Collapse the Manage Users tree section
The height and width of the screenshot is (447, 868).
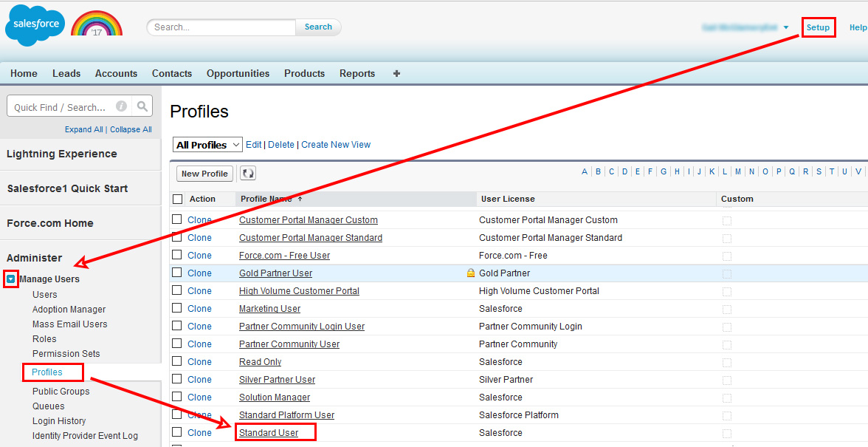(x=11, y=279)
